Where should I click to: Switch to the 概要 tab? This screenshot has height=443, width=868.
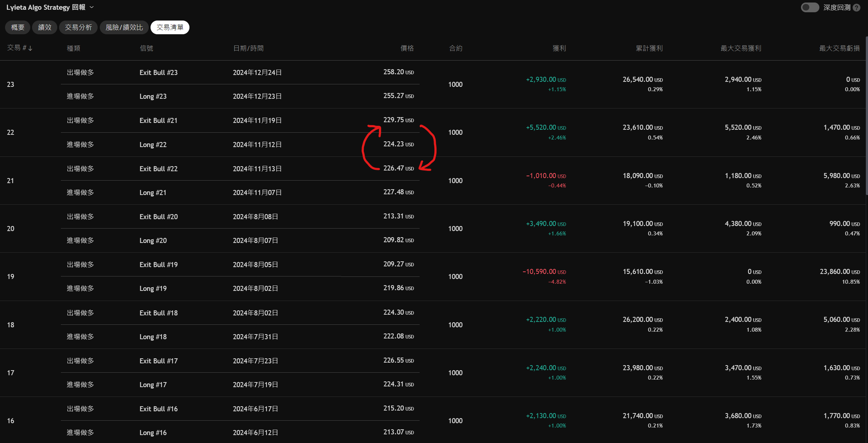(18, 27)
